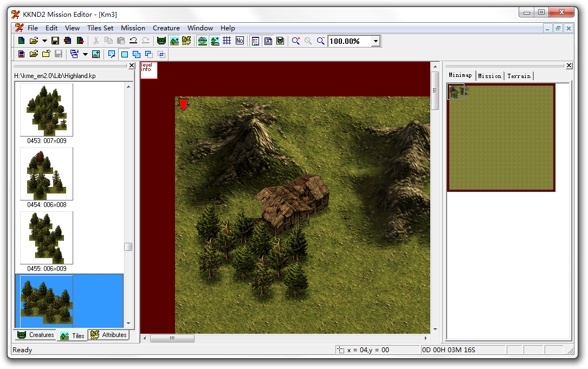
Task: Select tile thumbnail 0454: 006×008
Action: (47, 174)
